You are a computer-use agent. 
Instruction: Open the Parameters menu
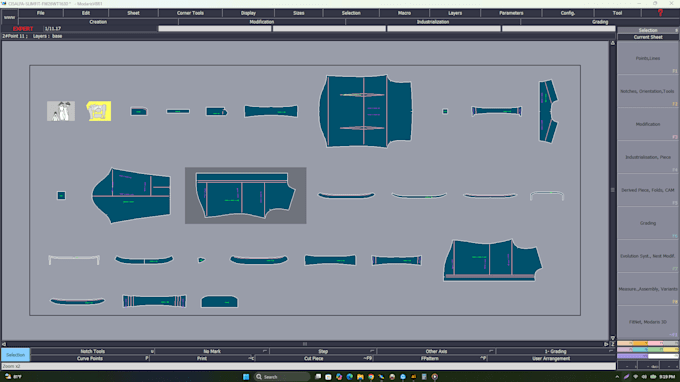click(511, 13)
